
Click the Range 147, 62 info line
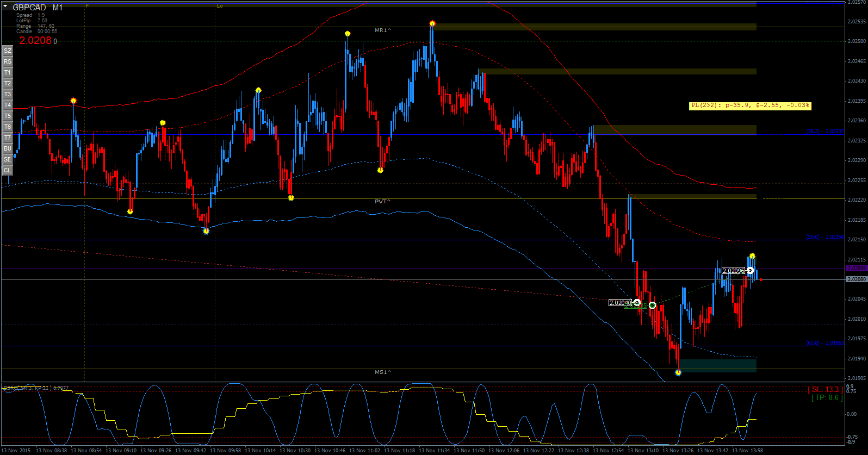(x=35, y=26)
